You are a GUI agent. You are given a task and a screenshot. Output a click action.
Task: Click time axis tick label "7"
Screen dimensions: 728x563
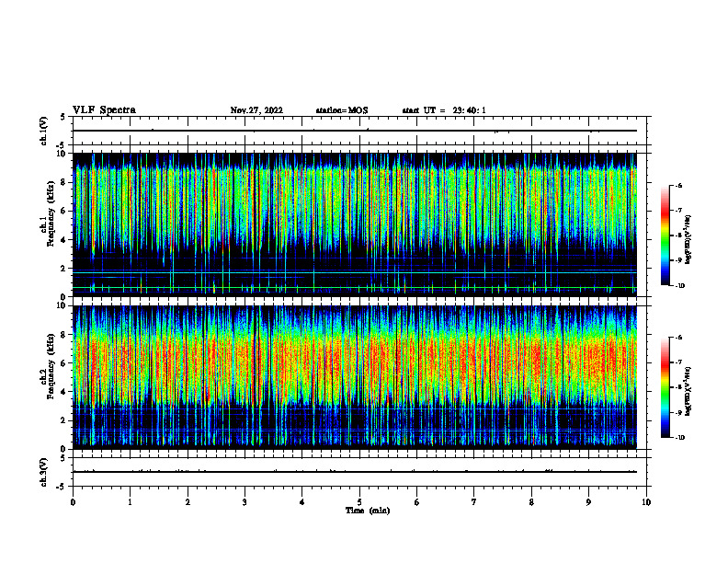pos(474,502)
